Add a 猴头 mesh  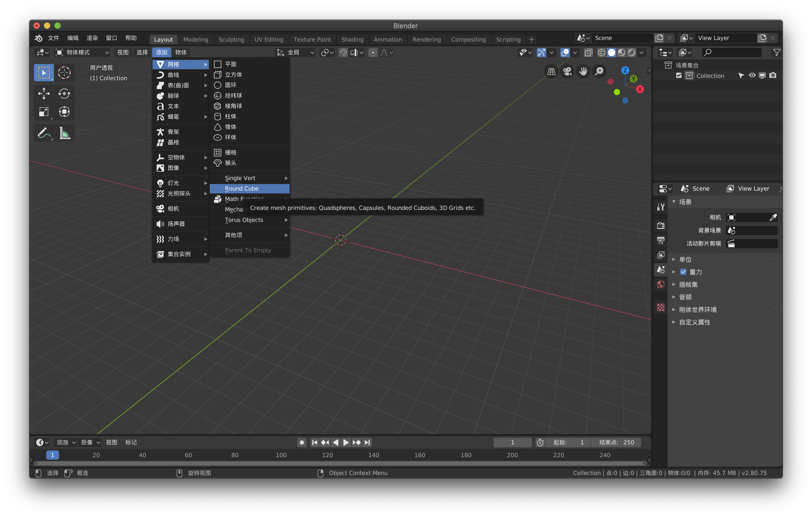[250, 163]
